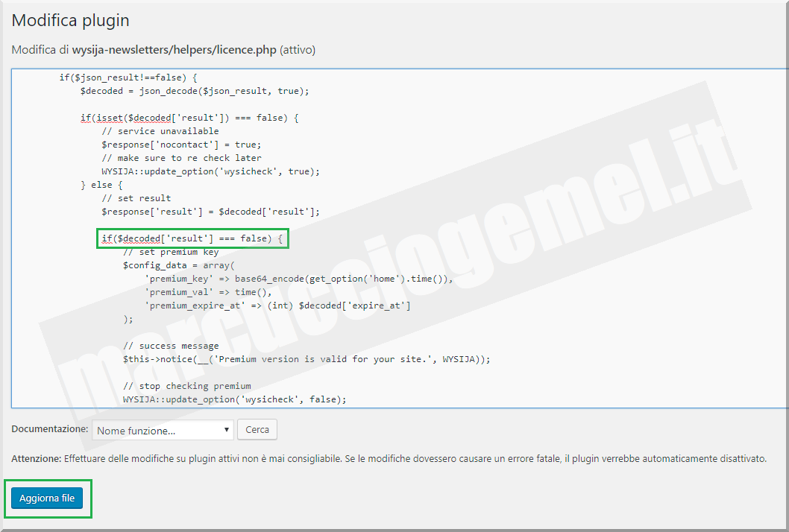Click the Documentazione label
This screenshot has height=532, width=789.
pyautogui.click(x=50, y=429)
